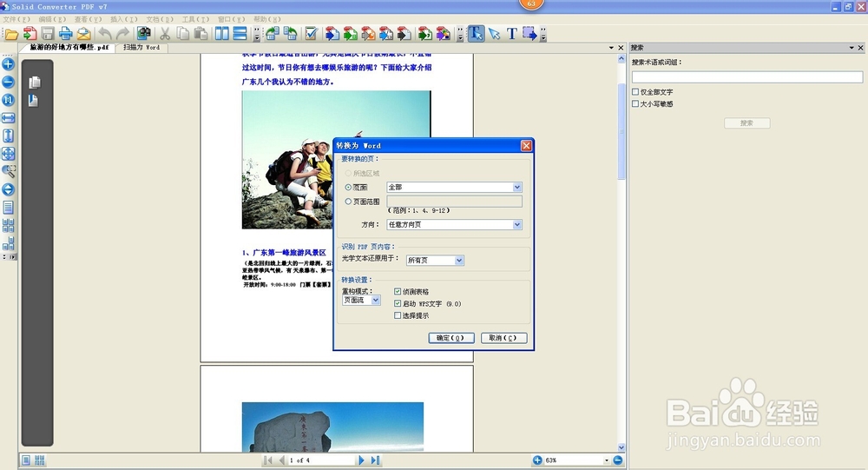The height and width of the screenshot is (470, 868).
Task: Undo the last action
Action: tap(105, 34)
